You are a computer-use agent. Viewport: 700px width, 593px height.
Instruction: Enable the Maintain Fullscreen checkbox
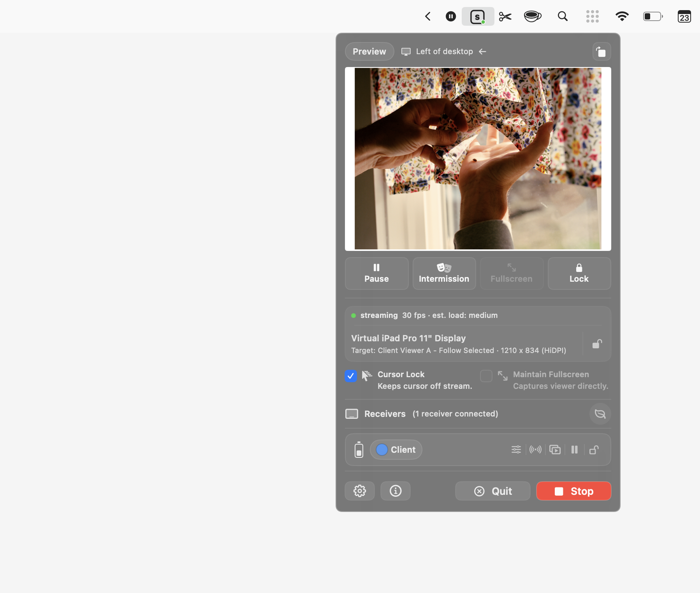(x=486, y=376)
